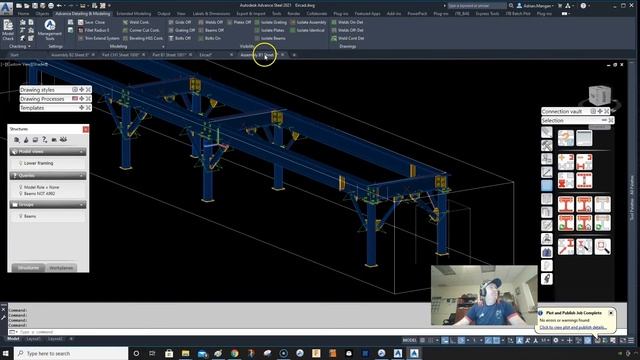640x360 pixels.
Task: Click the rocket icon in tool palette strip
Action: [547, 279]
